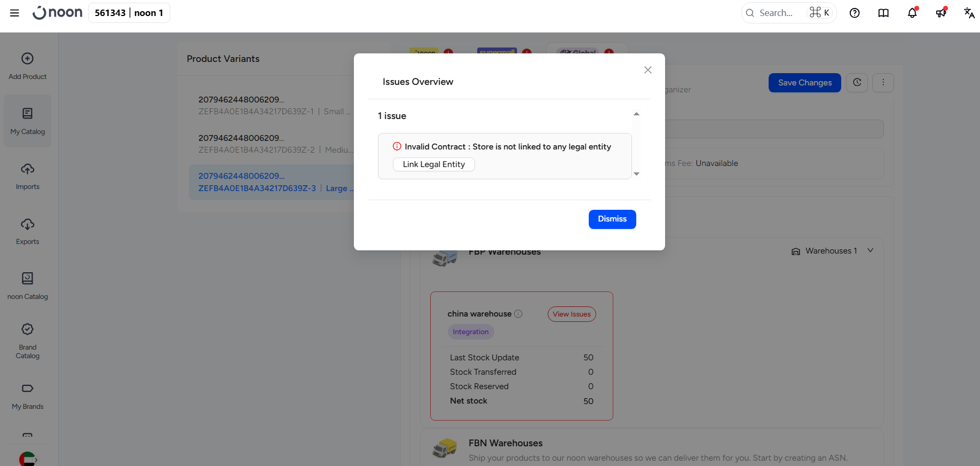
Task: Click the UAE flag country selector
Action: click(x=28, y=459)
